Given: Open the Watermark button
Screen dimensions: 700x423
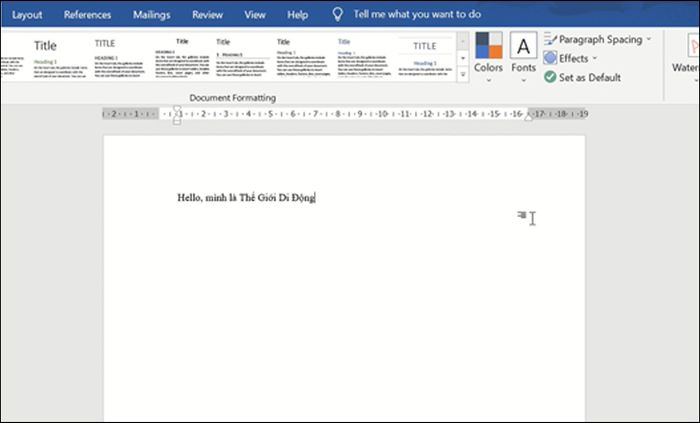Looking at the screenshot, I should 687,56.
